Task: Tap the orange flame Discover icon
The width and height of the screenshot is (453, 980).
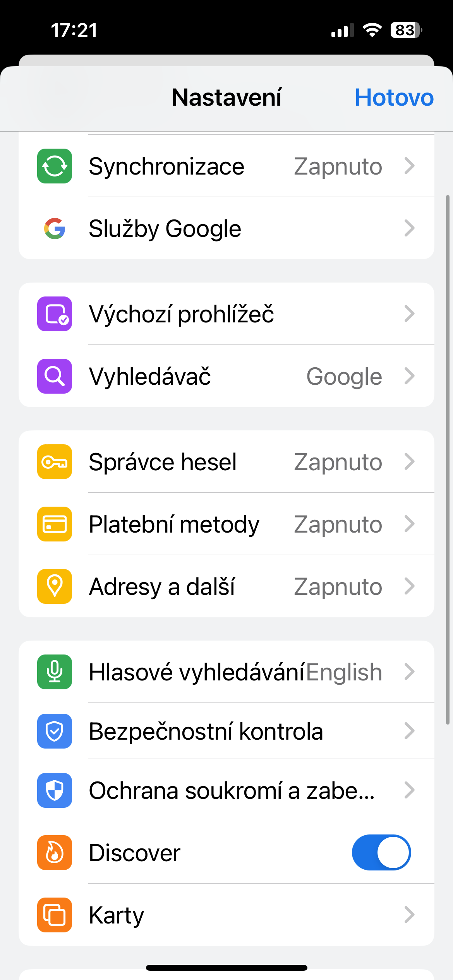Action: pyautogui.click(x=55, y=853)
